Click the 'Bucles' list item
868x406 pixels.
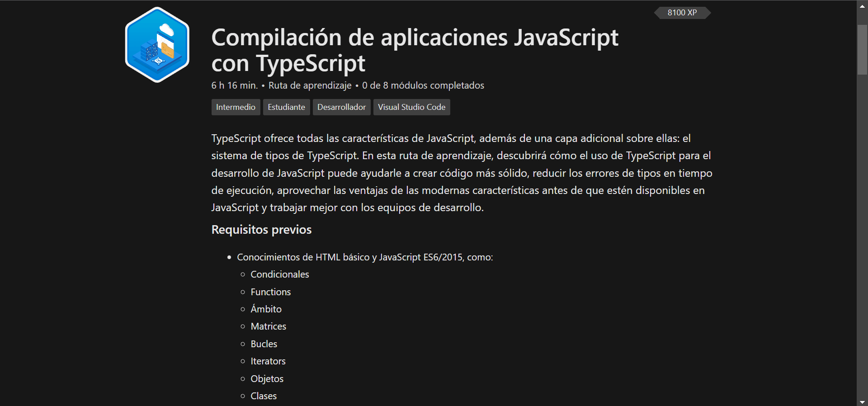(x=264, y=344)
